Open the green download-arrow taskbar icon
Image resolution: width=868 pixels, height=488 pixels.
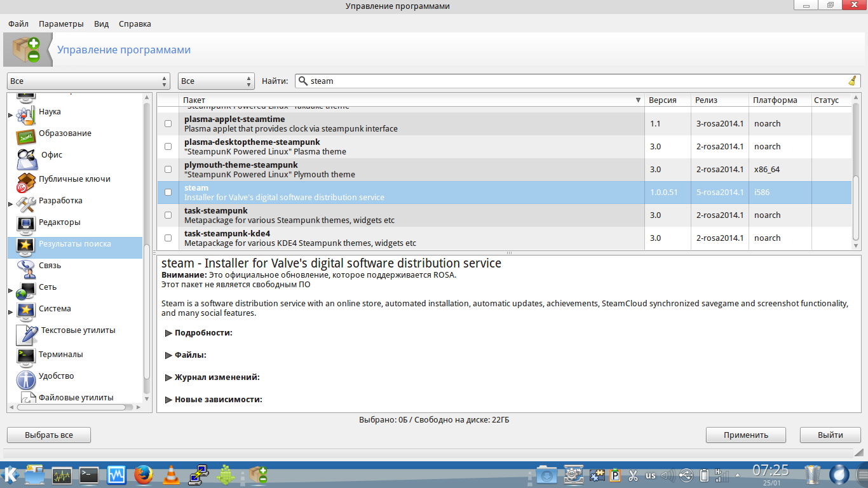(226, 475)
